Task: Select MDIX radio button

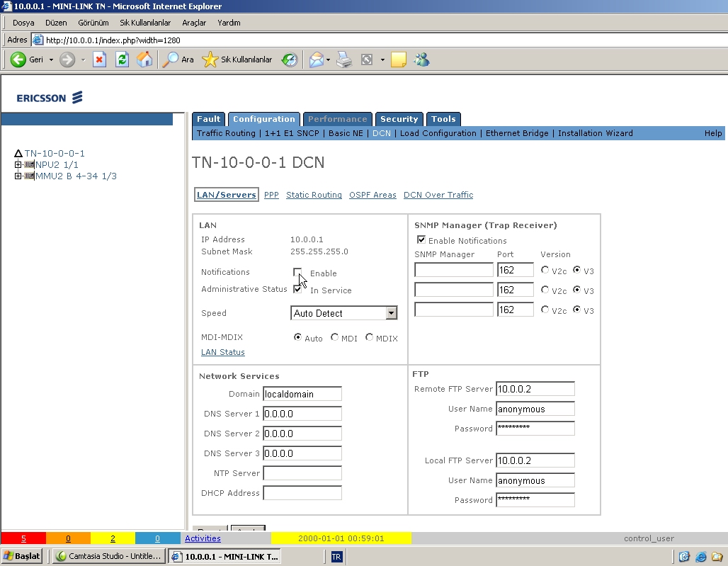Action: point(369,338)
